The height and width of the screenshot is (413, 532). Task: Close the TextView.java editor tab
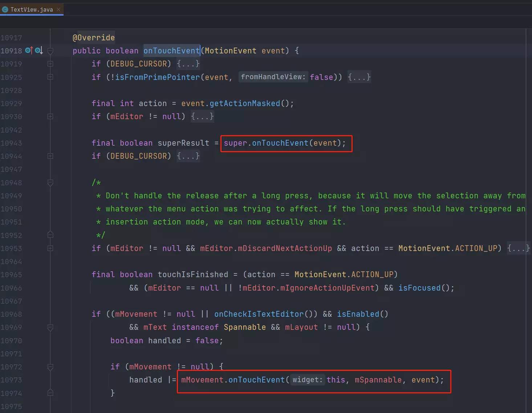coord(58,9)
